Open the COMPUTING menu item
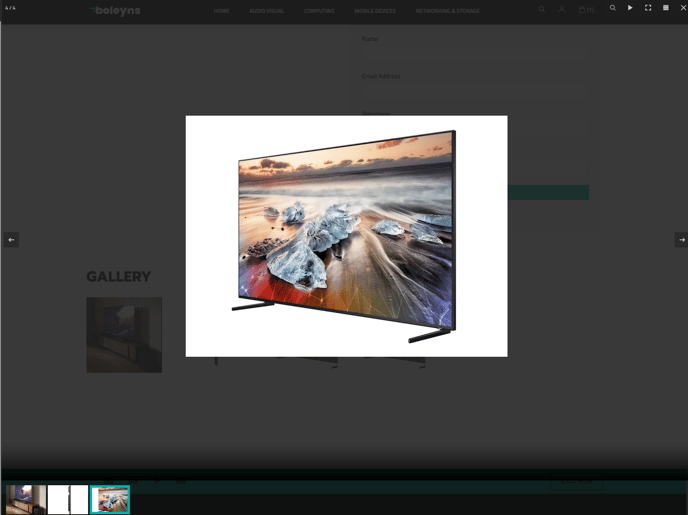The width and height of the screenshot is (688, 515). 319,11
